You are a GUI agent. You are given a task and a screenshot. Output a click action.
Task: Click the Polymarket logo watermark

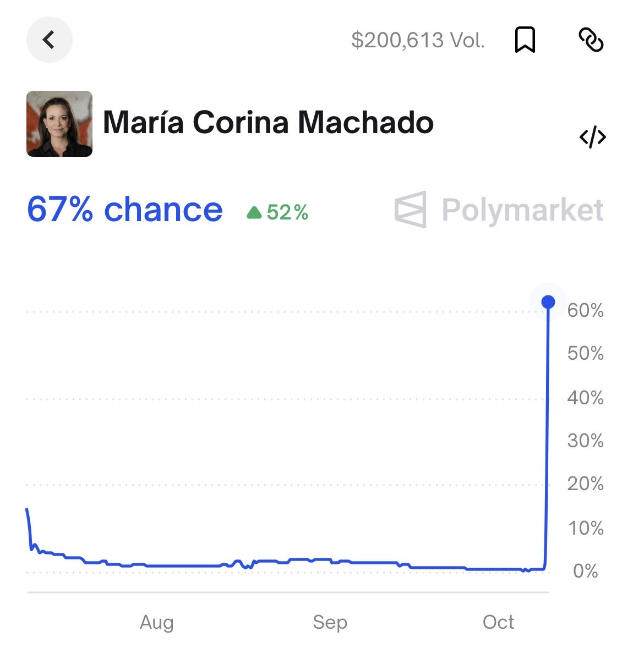(411, 210)
